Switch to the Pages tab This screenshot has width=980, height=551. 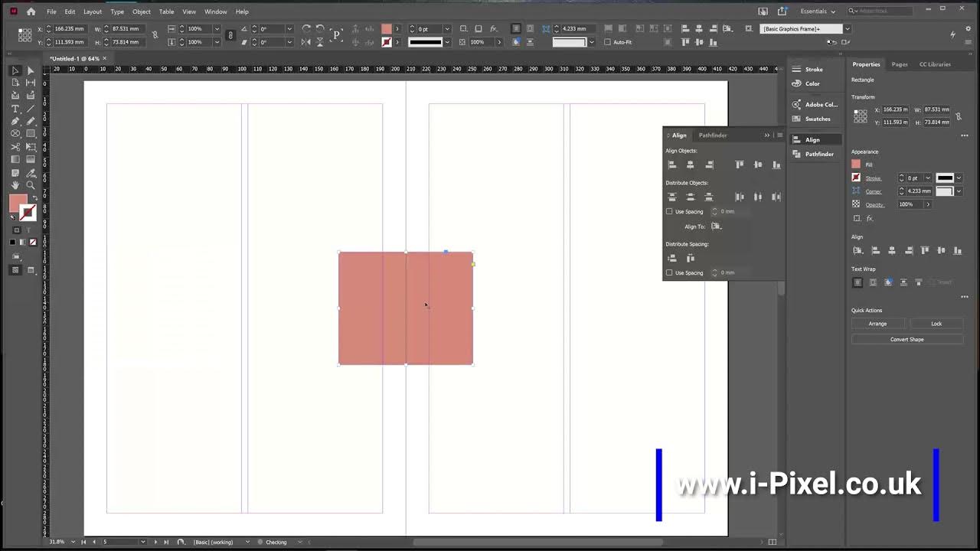coord(900,64)
